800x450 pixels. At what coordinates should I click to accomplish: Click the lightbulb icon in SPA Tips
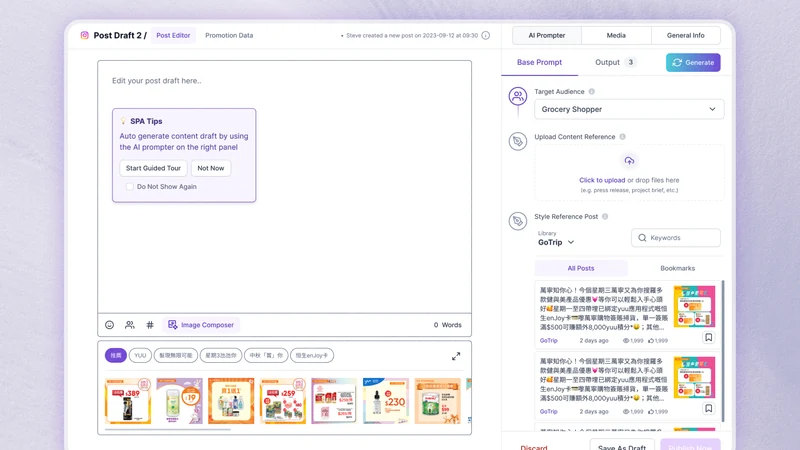pos(123,121)
